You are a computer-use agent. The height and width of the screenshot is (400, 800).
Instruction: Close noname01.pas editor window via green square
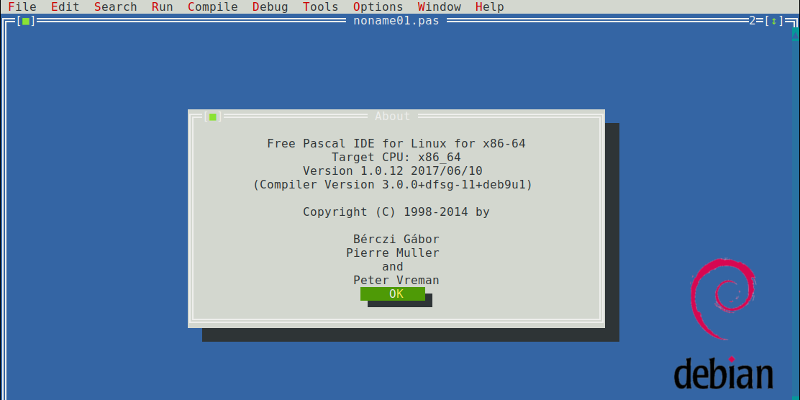[x=26, y=21]
